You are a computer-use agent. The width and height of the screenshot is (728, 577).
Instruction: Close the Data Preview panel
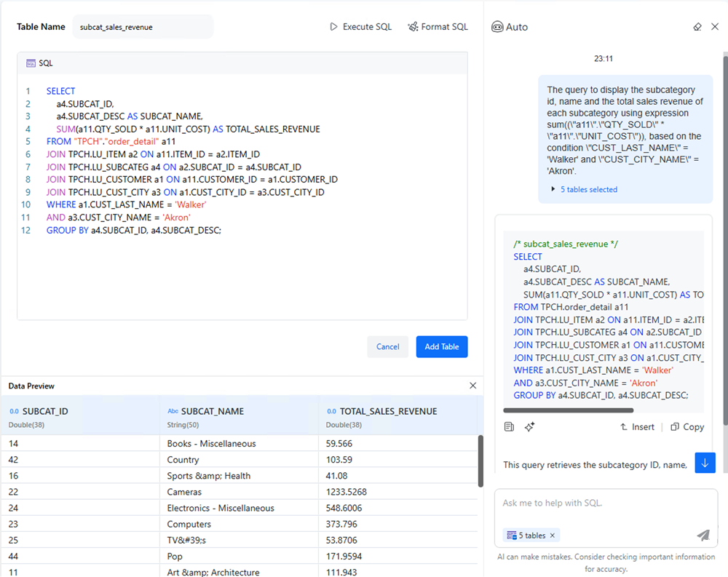pyautogui.click(x=472, y=386)
